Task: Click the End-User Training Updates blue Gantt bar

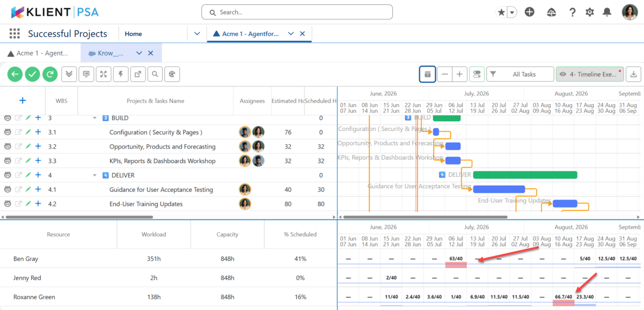Action: [565, 203]
